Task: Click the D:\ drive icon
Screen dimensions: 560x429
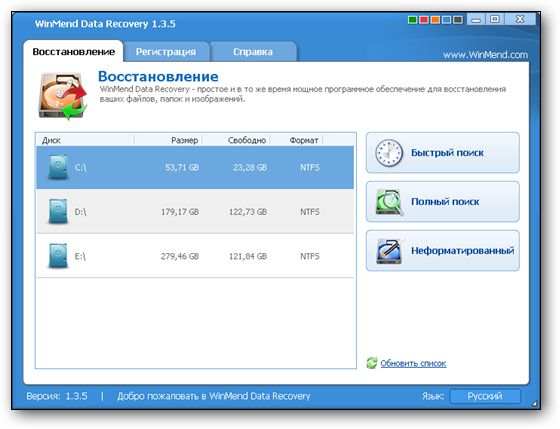Action: (x=58, y=211)
